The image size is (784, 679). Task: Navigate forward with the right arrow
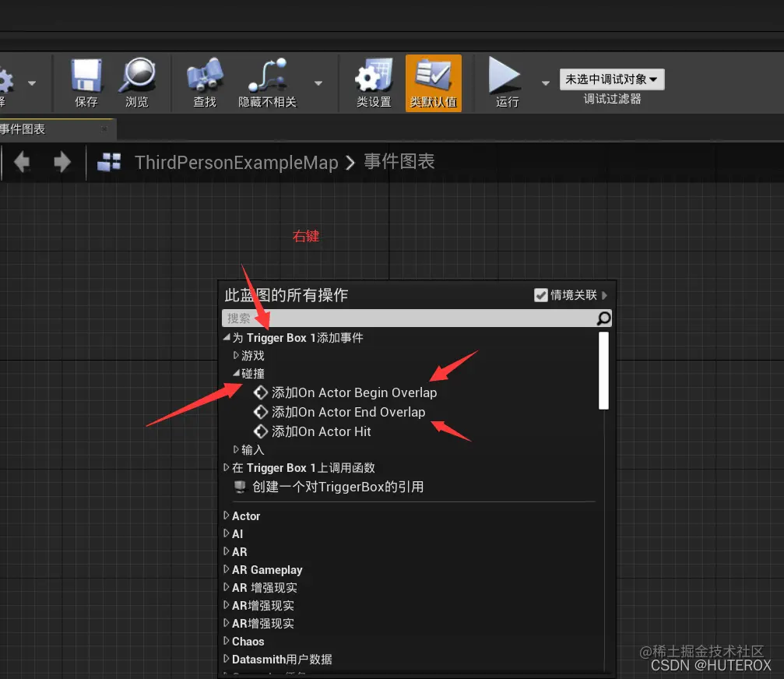point(62,162)
